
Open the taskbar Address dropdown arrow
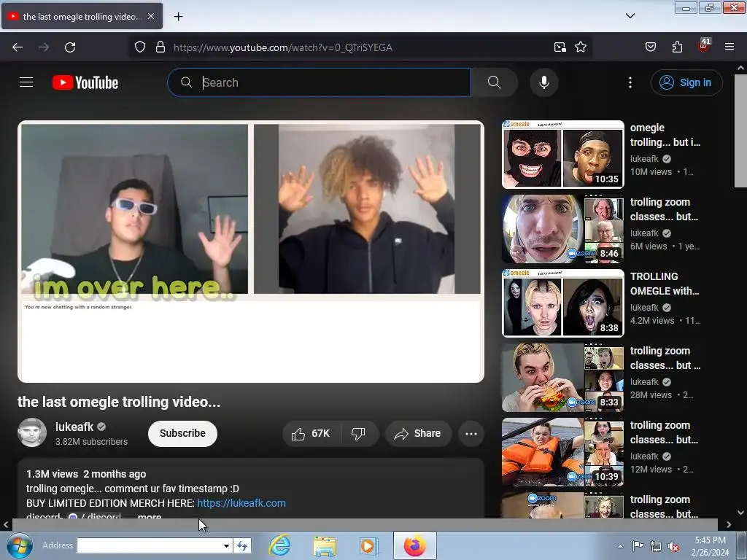pos(226,545)
